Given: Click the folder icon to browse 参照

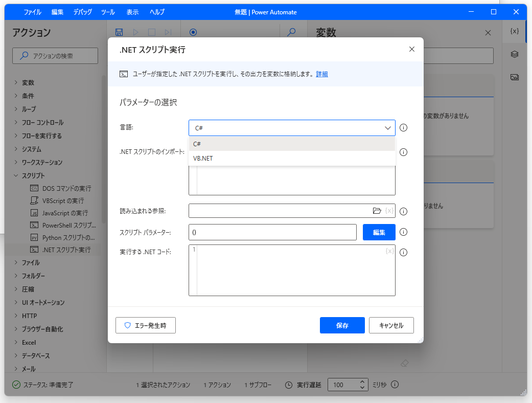Looking at the screenshot, I should 377,210.
